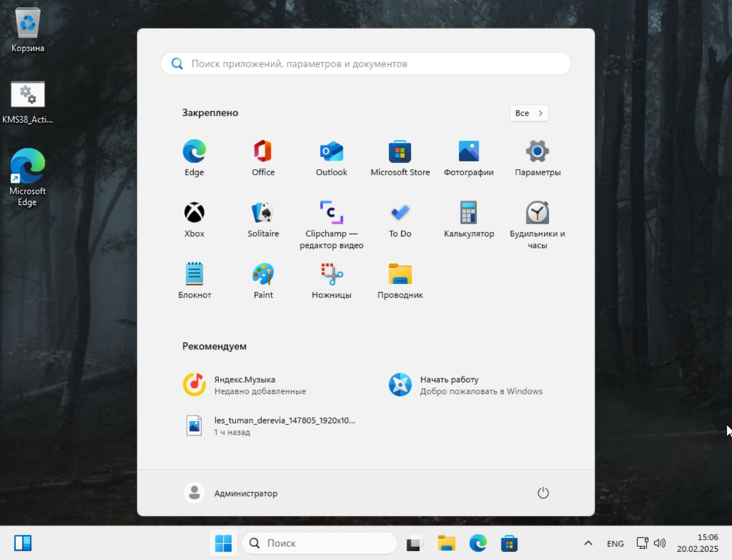Open the Фотографии app
This screenshot has height=560, width=732.
pyautogui.click(x=469, y=158)
